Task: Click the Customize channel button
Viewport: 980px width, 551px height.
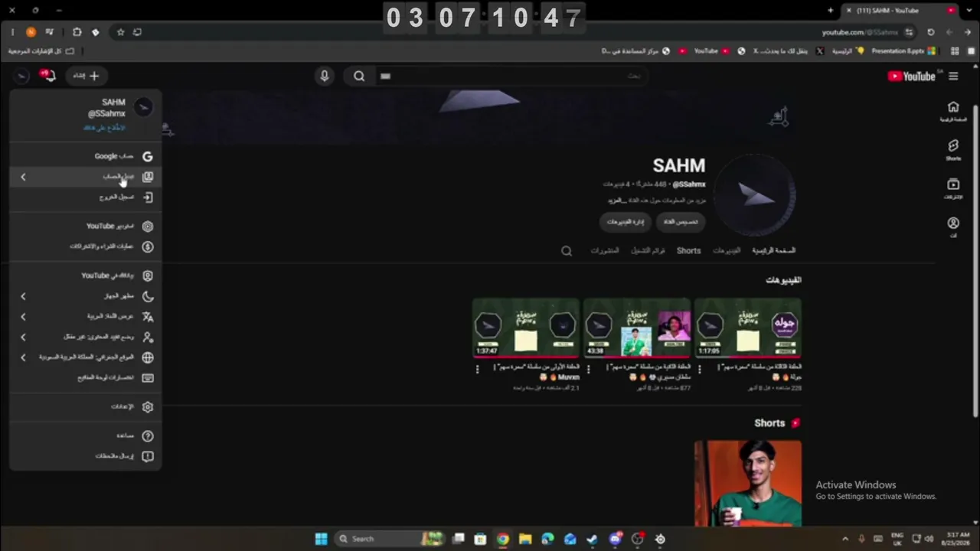Action: 680,221
